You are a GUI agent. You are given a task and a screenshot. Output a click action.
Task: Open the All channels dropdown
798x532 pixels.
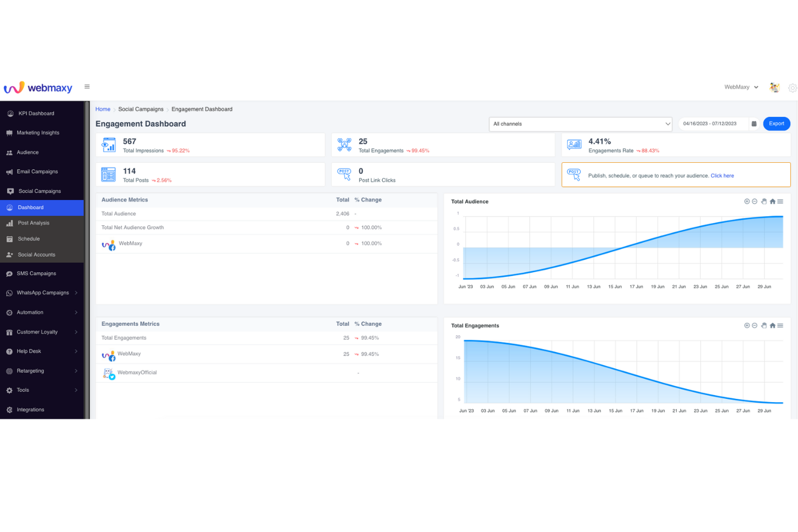point(581,124)
